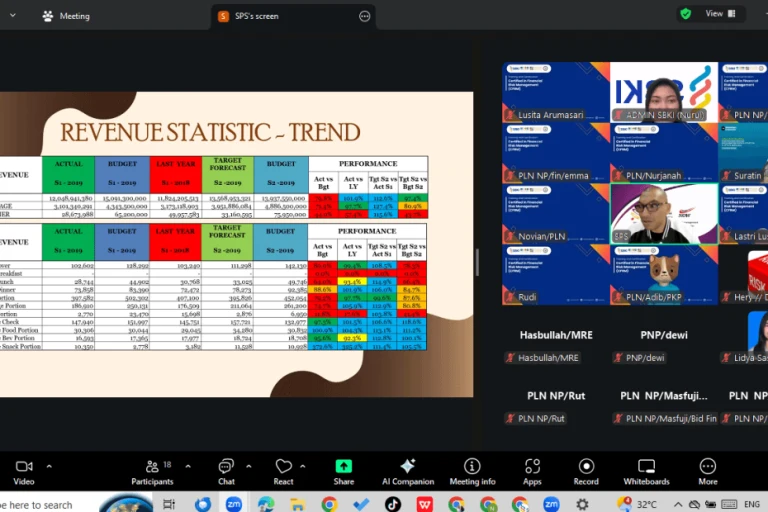
Task: Click the upper table PERFORMANCE header
Action: tap(368, 164)
